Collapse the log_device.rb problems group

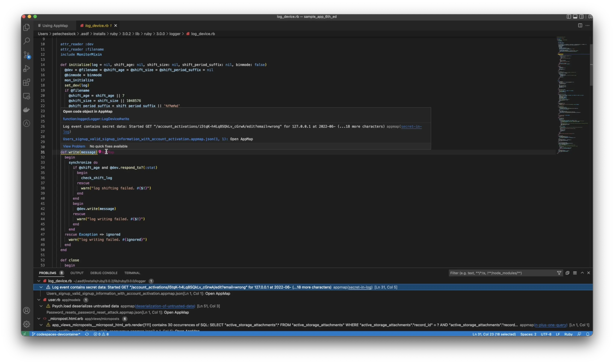39,281
